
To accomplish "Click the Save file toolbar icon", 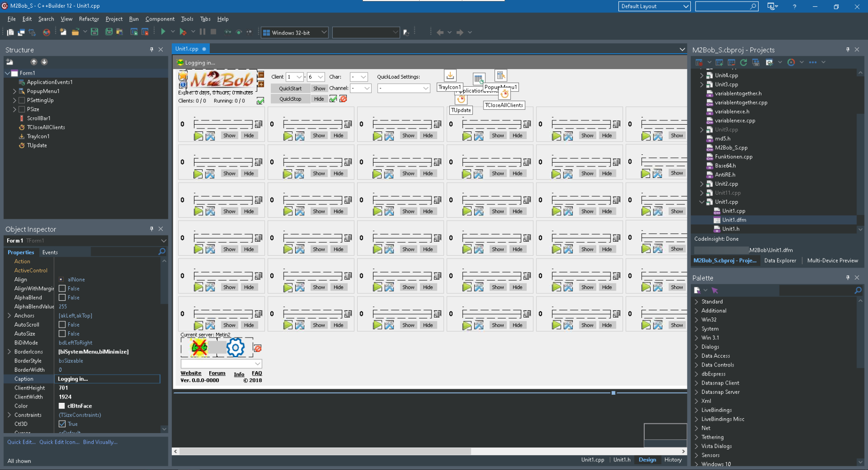I will tap(95, 32).
